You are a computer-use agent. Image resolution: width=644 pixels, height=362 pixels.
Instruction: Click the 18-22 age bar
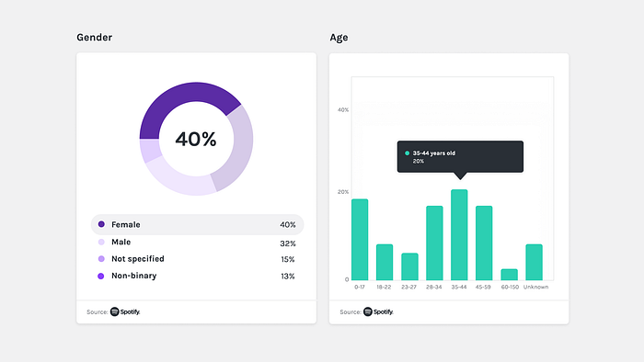(x=385, y=263)
